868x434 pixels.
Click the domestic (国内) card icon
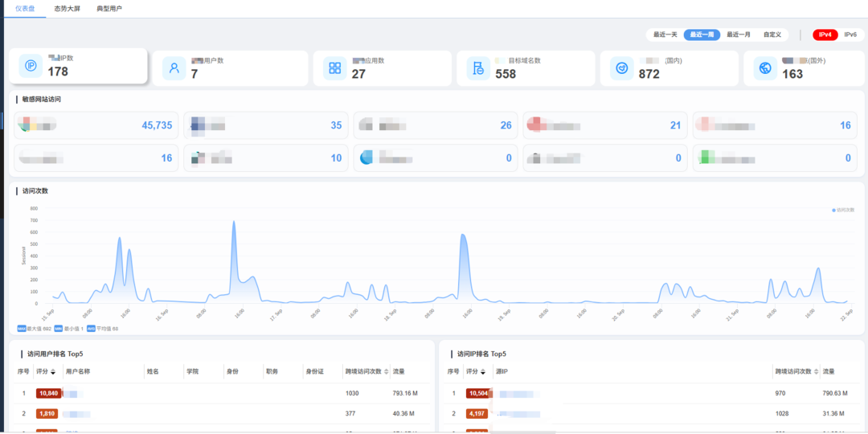[x=621, y=68]
